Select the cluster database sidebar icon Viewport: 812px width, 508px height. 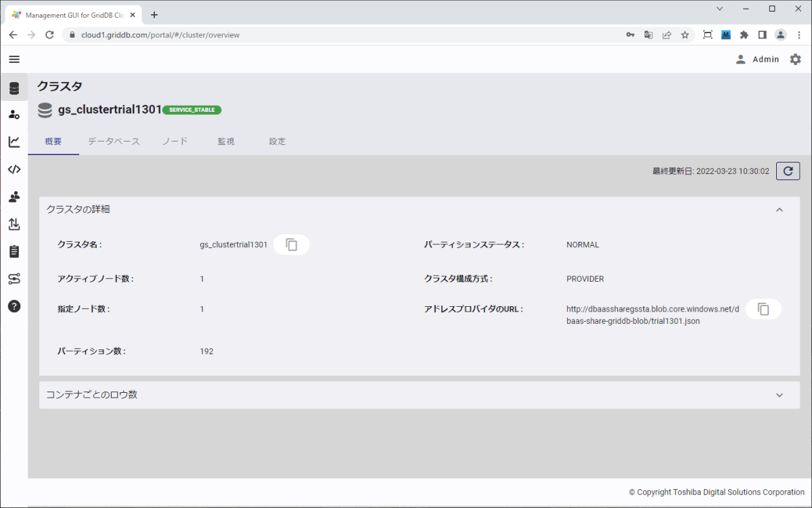14,87
